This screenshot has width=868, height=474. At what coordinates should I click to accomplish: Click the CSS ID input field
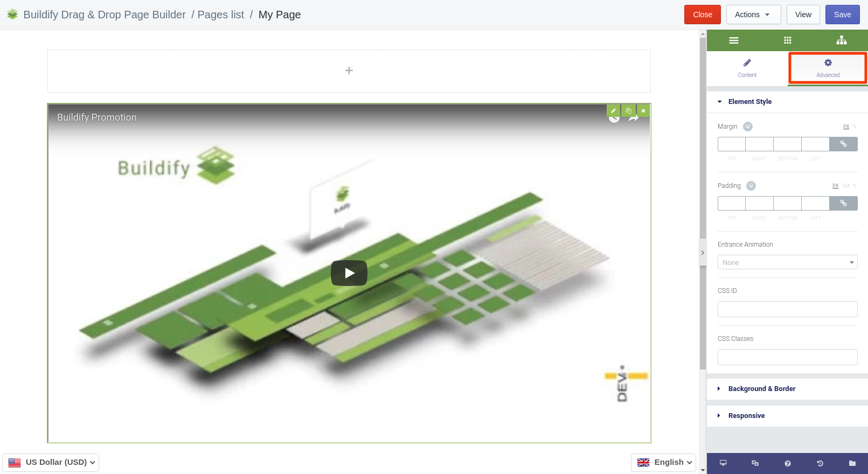[787, 309]
